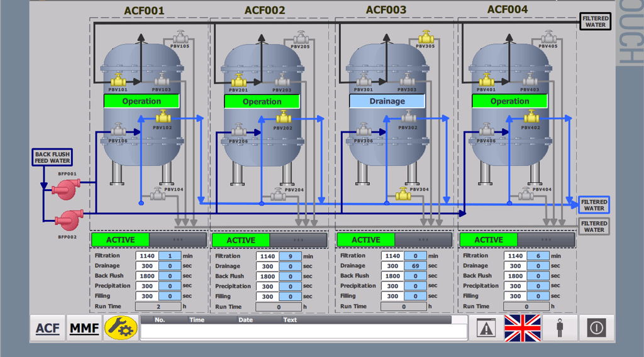The image size is (644, 357).
Task: Click ACF003 Drainage status button
Action: point(387,101)
